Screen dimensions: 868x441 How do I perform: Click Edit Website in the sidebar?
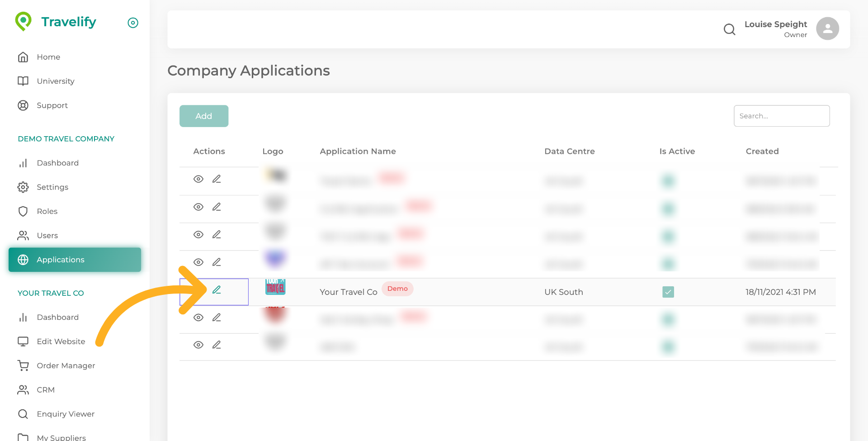[61, 341]
